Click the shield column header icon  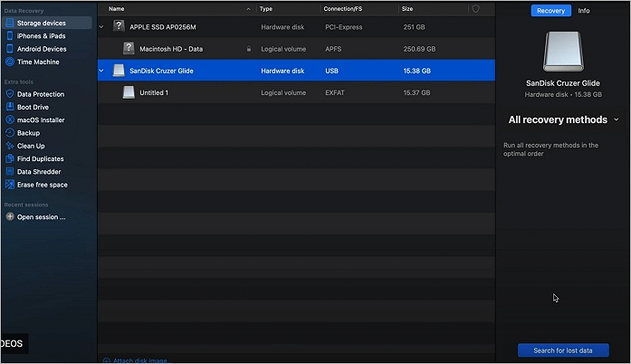(x=475, y=9)
